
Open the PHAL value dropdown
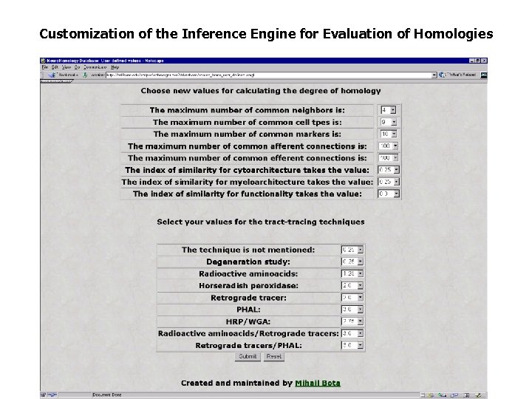(352, 310)
